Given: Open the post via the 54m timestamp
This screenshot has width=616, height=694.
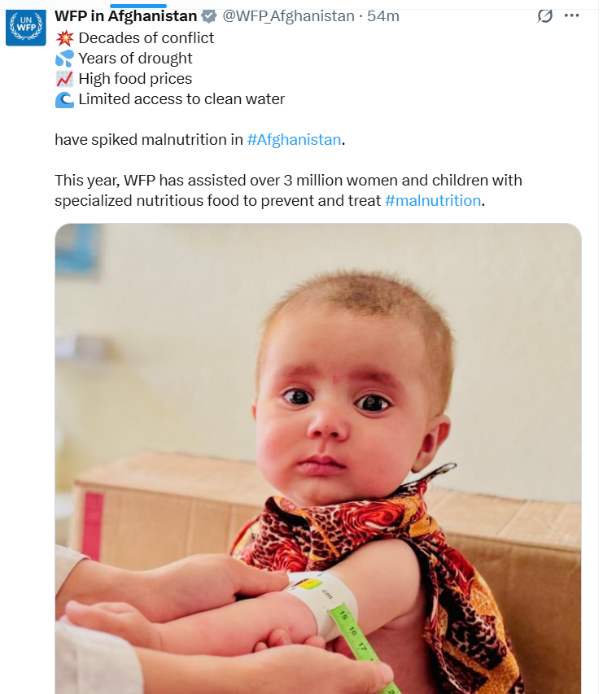Looking at the screenshot, I should point(383,16).
